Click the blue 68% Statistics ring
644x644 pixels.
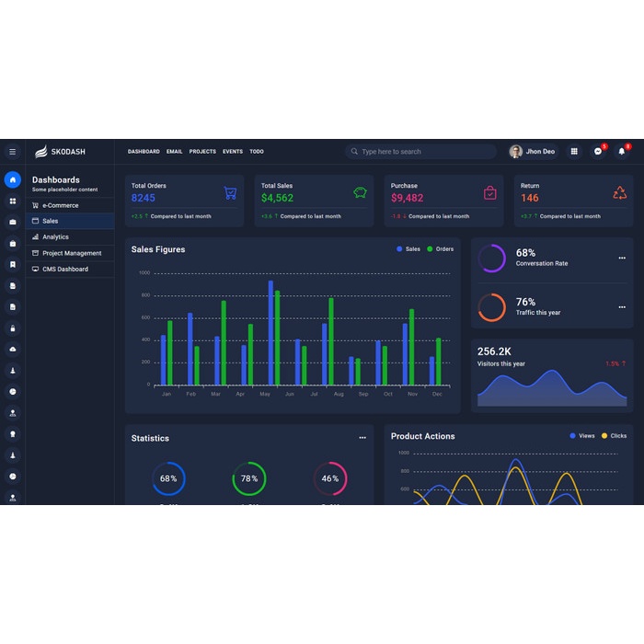[x=168, y=479]
